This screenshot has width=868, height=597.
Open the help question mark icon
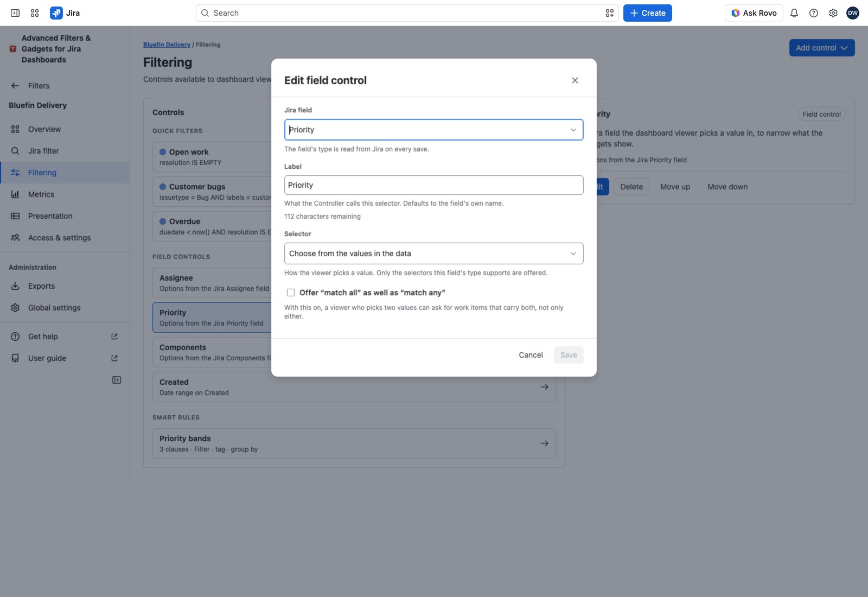814,13
